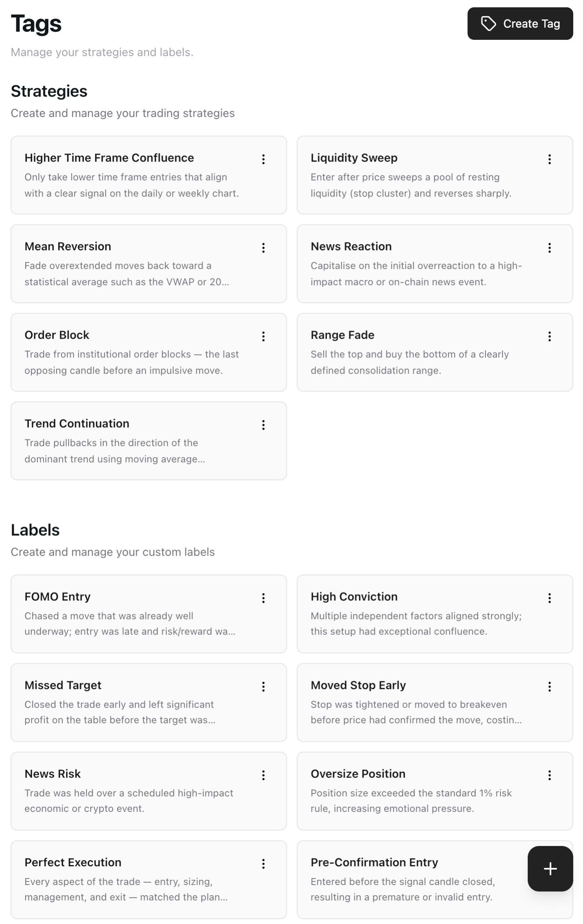Open options for the News Reaction strategy
Image resolution: width=583 pixels, height=924 pixels.
[550, 248]
